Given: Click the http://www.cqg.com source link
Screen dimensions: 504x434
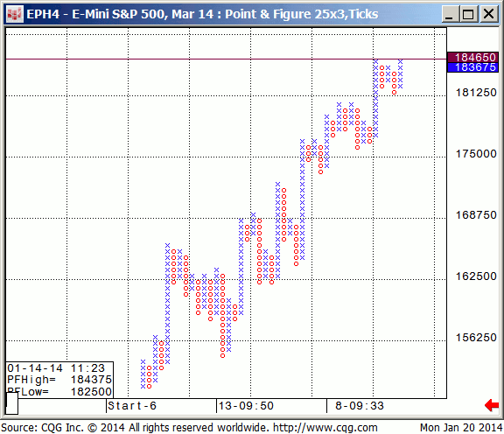Looking at the screenshot, I should click(x=325, y=428).
